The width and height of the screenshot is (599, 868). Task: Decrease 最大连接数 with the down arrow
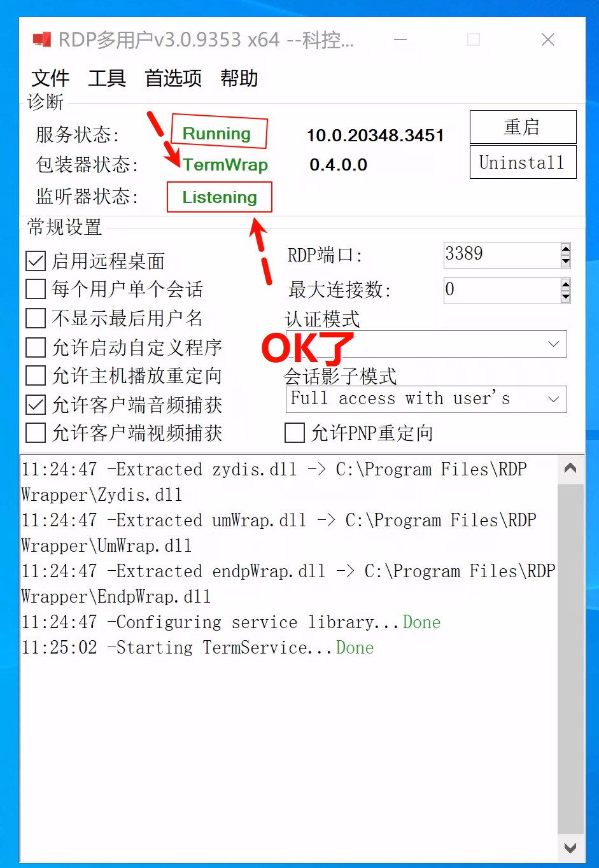click(x=565, y=297)
